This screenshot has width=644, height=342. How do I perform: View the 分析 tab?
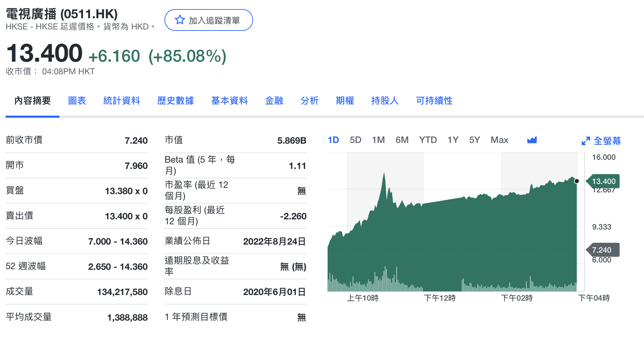tap(309, 101)
